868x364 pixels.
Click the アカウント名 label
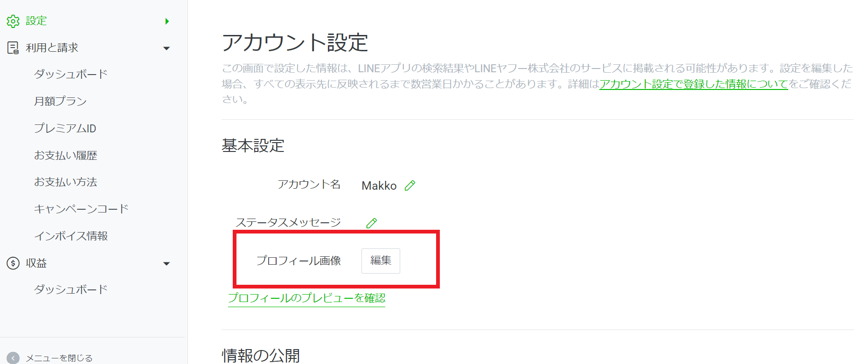pyautogui.click(x=309, y=185)
